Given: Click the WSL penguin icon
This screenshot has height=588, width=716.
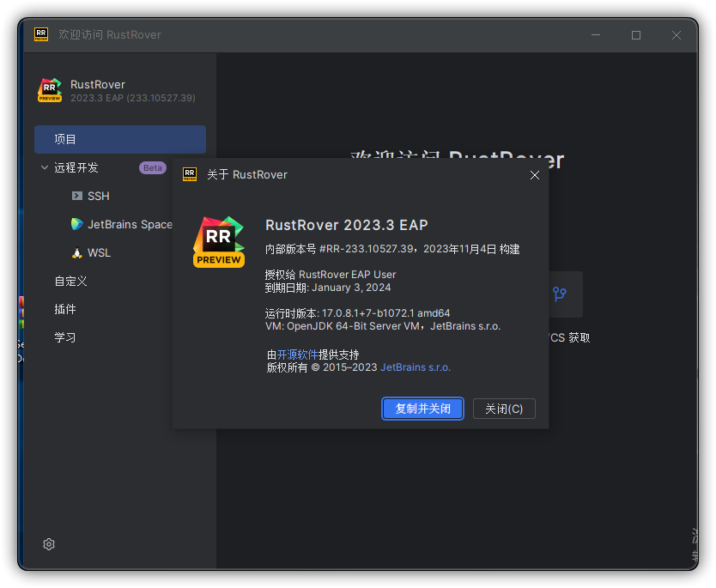Looking at the screenshot, I should point(78,252).
